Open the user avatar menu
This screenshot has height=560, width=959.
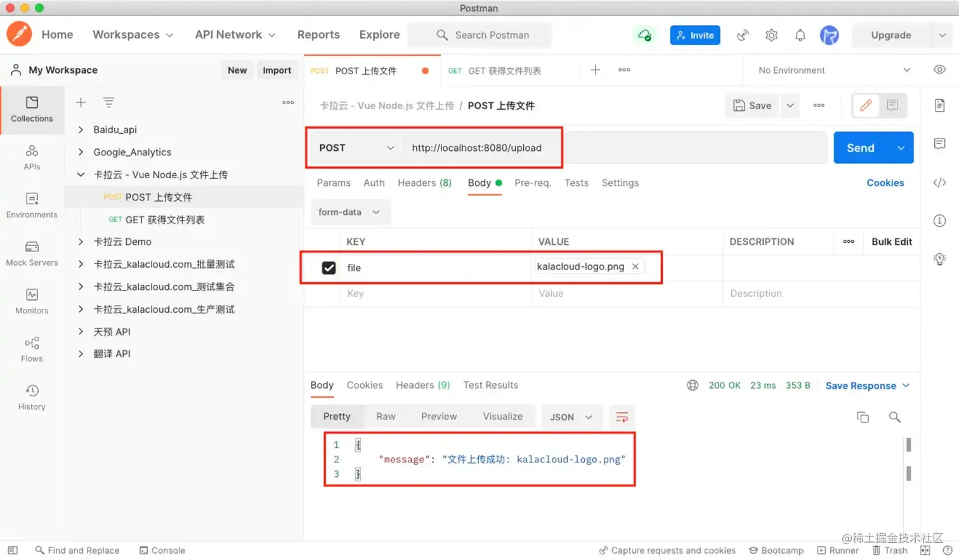[829, 35]
